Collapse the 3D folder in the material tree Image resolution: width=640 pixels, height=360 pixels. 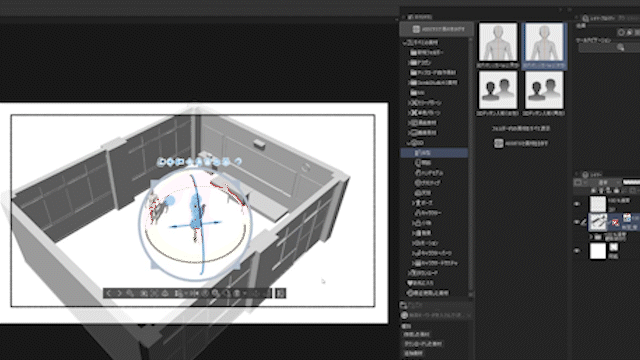pyautogui.click(x=409, y=143)
